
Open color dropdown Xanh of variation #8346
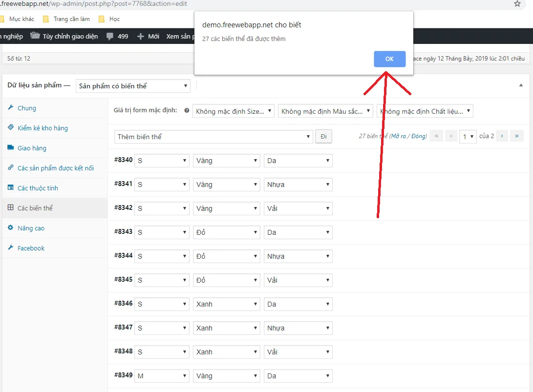click(226, 304)
